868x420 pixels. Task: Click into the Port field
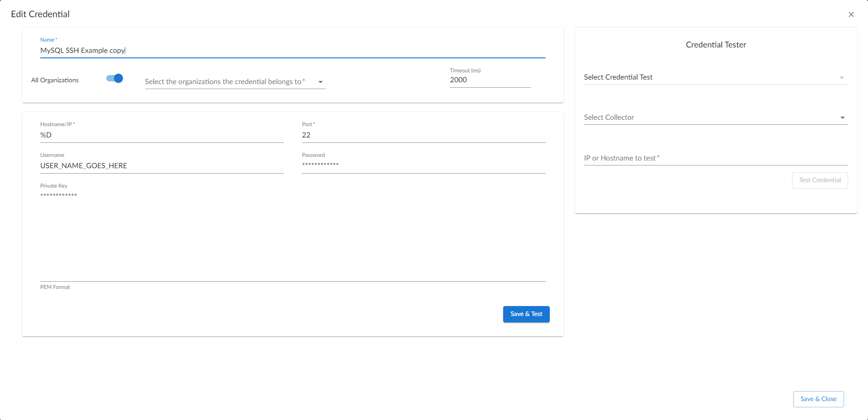(x=423, y=135)
